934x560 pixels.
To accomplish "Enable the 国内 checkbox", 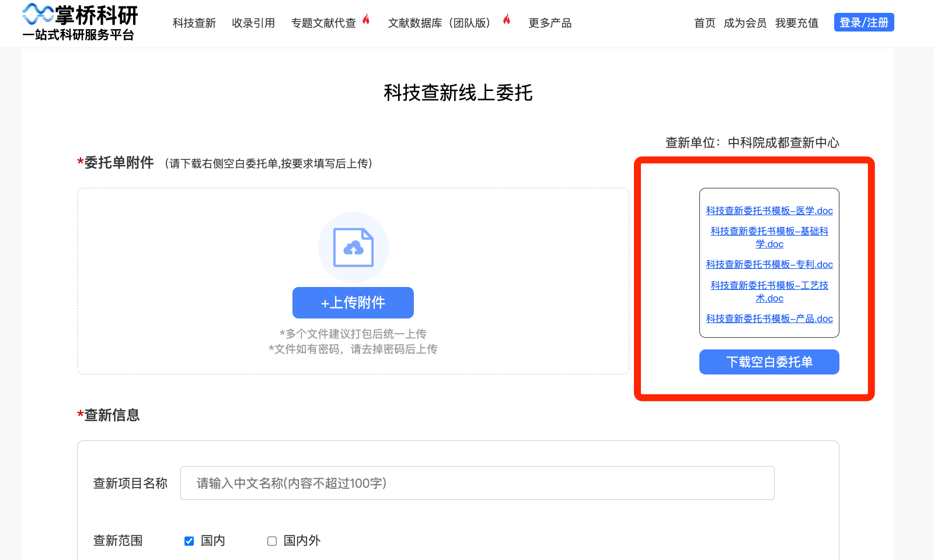I will 189,541.
